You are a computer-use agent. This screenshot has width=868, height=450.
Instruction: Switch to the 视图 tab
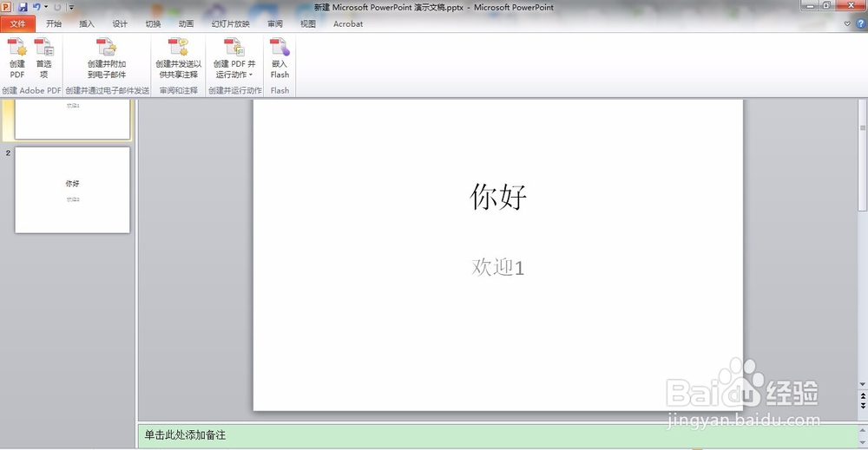(308, 23)
